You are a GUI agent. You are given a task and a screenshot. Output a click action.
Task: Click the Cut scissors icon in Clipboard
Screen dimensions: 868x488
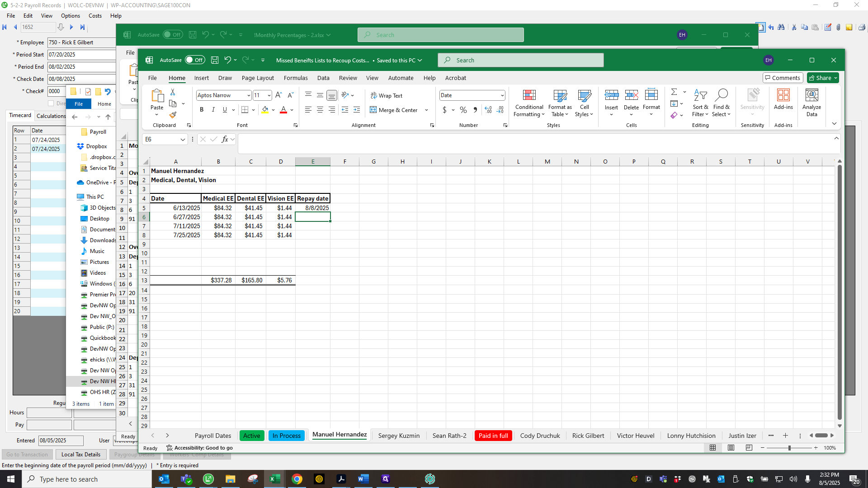173,92
